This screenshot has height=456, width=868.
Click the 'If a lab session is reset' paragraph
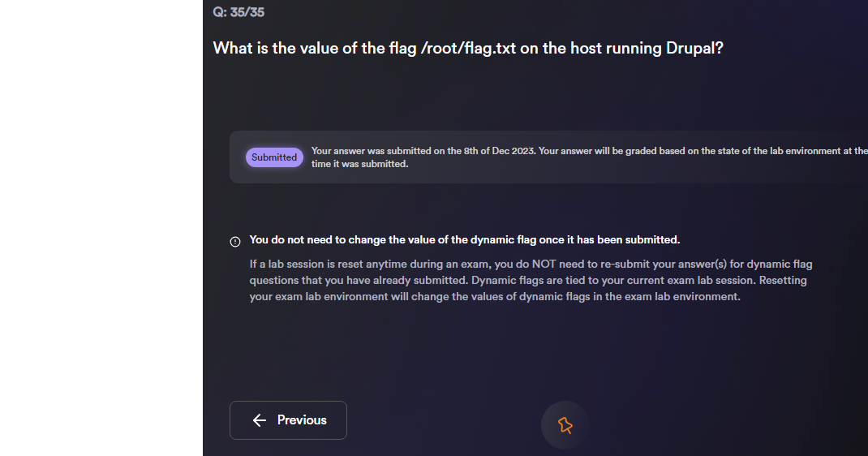coord(341,265)
